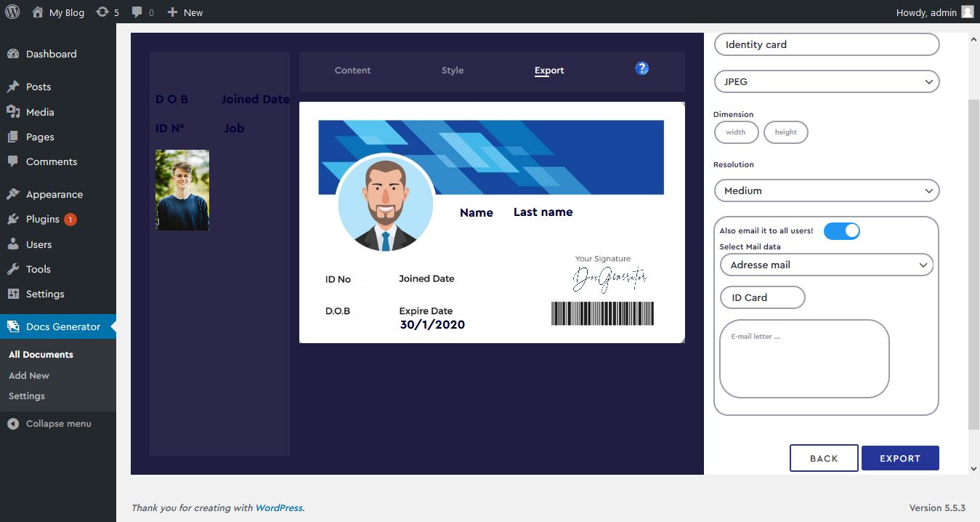
Task: Switch to the Style tab
Action: [453, 71]
